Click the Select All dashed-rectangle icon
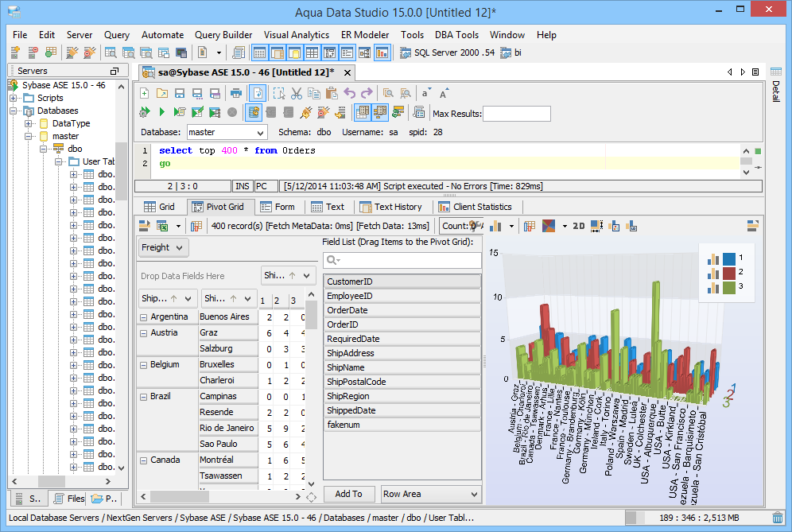 [x=279, y=93]
